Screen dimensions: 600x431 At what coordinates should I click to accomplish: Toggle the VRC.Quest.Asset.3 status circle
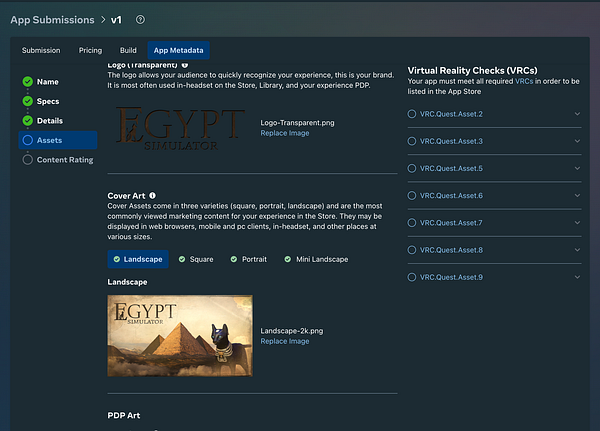[x=412, y=141]
